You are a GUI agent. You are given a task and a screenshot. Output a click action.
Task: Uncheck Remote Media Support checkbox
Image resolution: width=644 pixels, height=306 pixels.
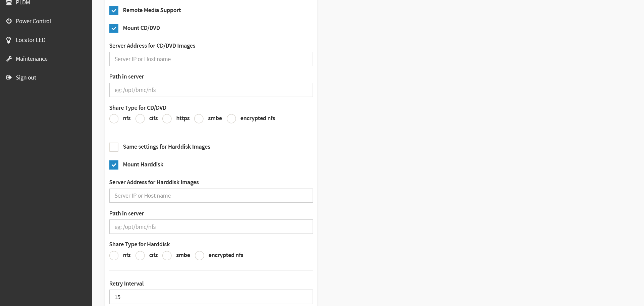click(114, 10)
